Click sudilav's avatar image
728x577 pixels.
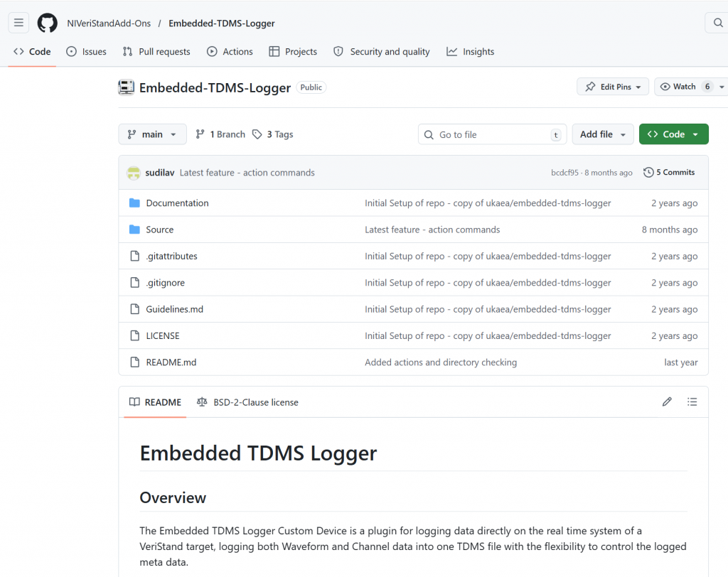point(133,173)
